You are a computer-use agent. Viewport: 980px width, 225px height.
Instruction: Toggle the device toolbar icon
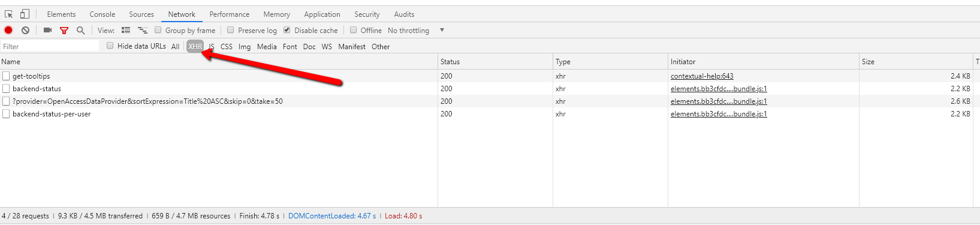(x=25, y=14)
